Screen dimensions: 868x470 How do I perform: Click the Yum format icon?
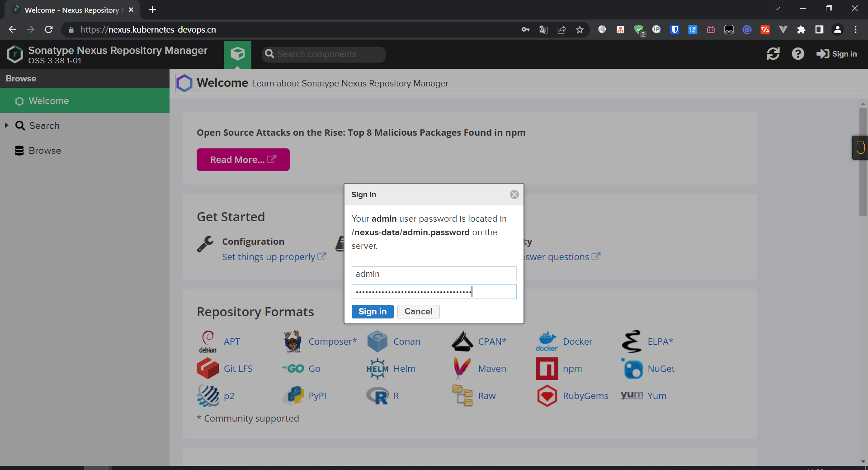632,395
